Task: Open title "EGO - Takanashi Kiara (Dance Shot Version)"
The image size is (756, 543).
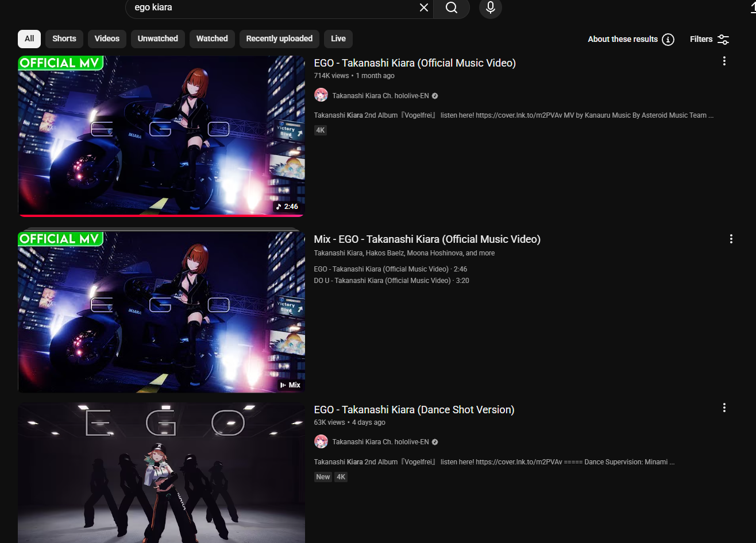Action: [414, 410]
